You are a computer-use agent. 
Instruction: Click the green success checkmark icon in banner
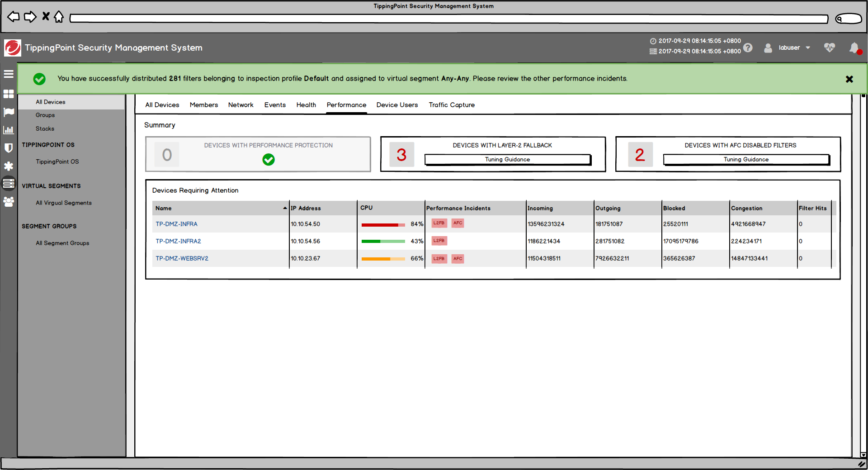pos(39,79)
